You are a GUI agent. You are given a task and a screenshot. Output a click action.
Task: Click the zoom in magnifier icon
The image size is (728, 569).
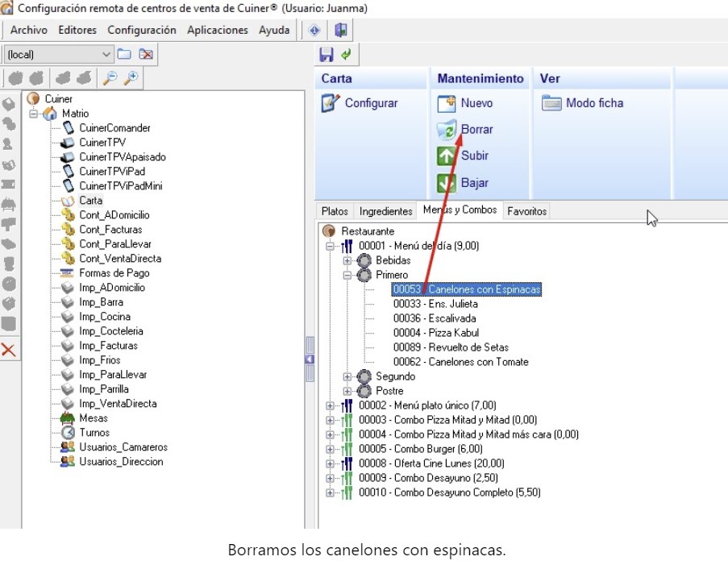[131, 78]
